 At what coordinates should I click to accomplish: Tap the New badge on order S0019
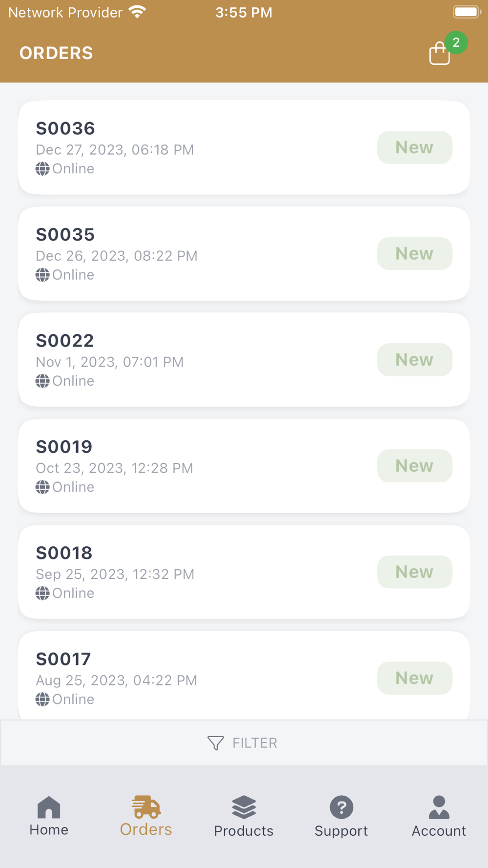pyautogui.click(x=414, y=466)
